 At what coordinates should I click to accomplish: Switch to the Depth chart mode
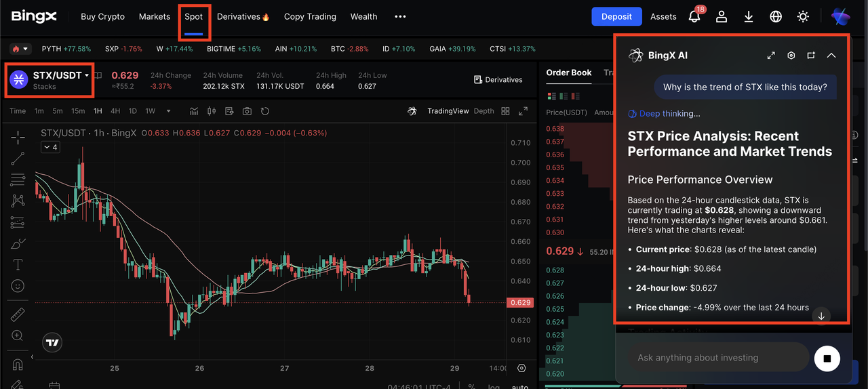484,111
